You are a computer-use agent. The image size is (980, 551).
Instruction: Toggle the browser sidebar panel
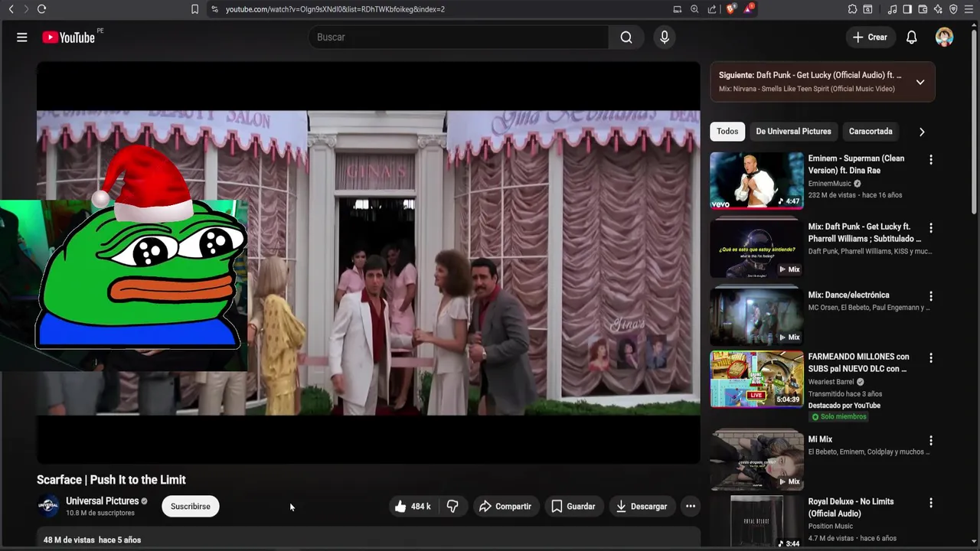coord(907,9)
